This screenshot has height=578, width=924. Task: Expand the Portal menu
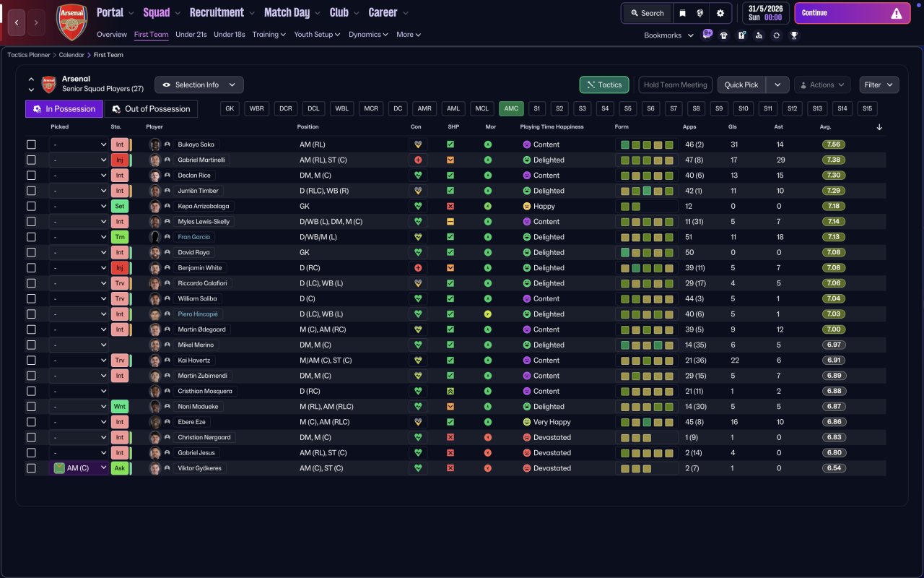click(115, 12)
